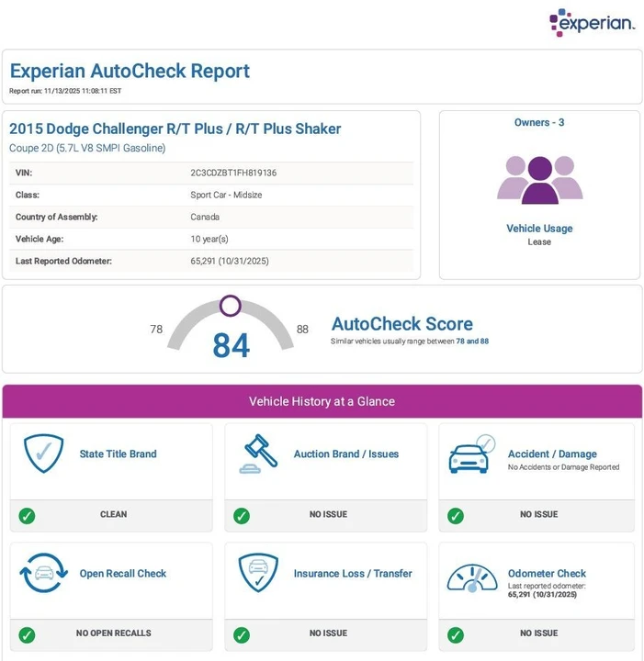This screenshot has width=644, height=661.
Task: Click the CLEAN status label
Action: point(113,514)
